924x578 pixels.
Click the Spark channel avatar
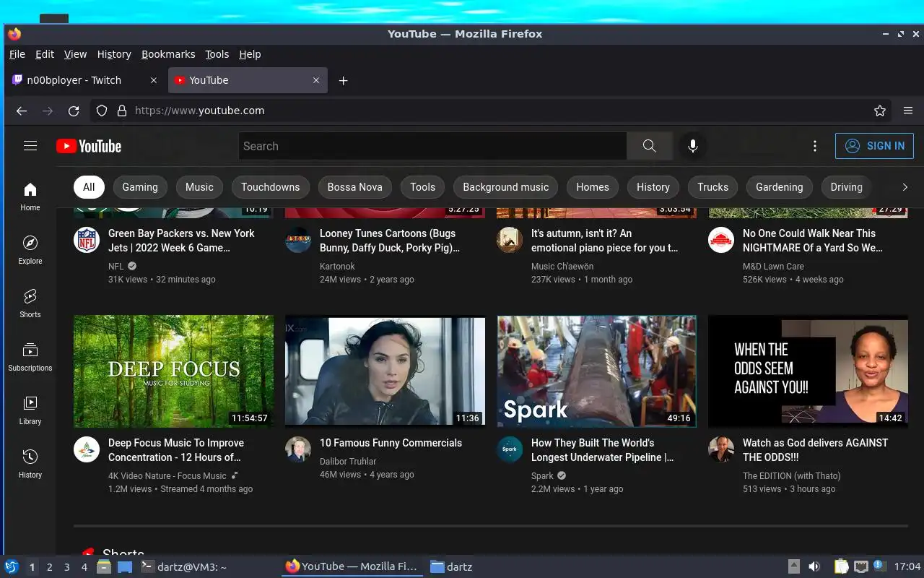click(x=510, y=449)
